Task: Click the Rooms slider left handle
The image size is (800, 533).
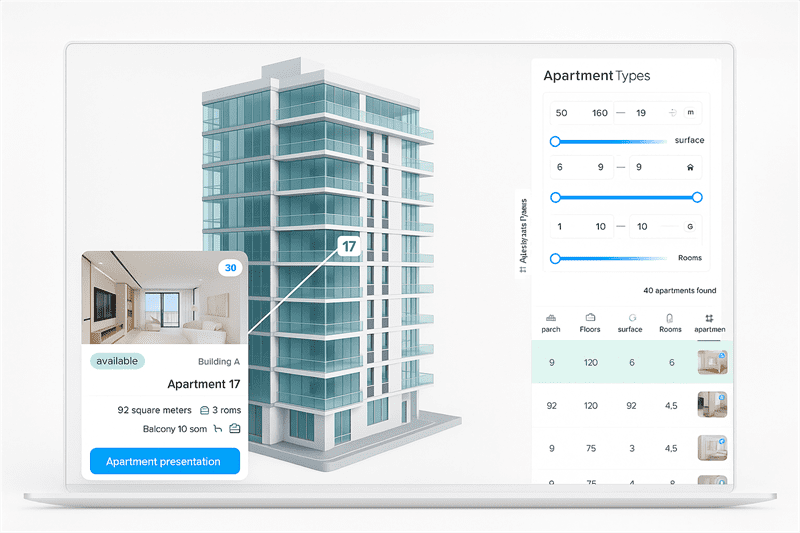Action: tap(555, 258)
